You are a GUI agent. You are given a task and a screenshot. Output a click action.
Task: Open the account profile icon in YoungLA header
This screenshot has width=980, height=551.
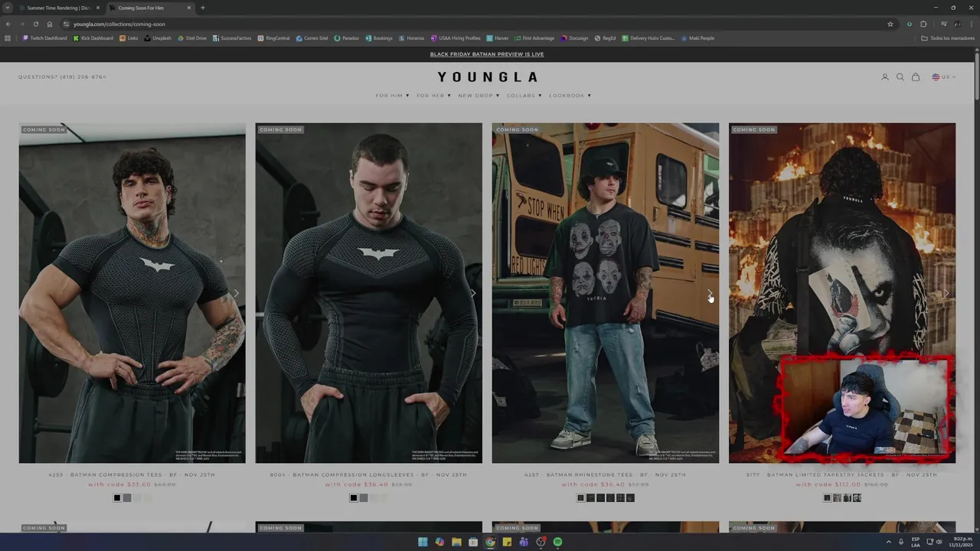tap(885, 77)
